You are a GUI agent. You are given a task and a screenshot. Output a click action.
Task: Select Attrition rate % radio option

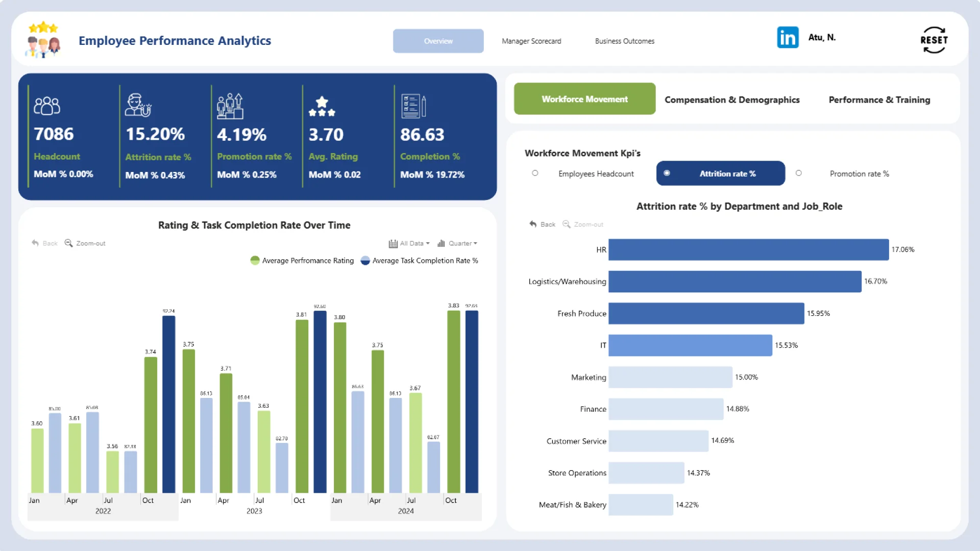tap(667, 173)
